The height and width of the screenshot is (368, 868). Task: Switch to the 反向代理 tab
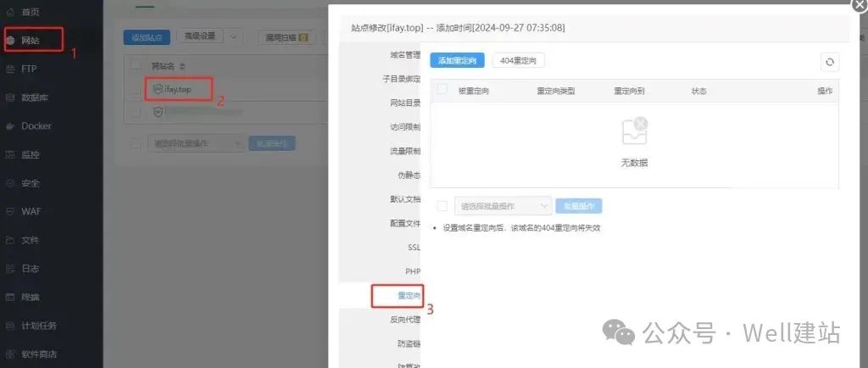404,320
